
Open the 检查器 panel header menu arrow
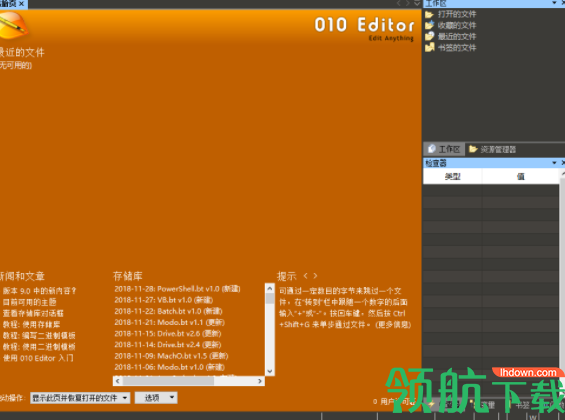click(x=554, y=163)
